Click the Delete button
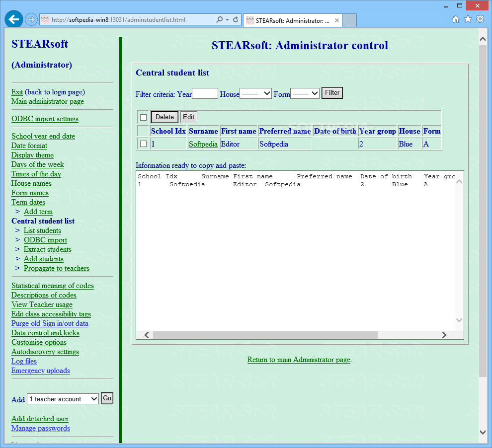The height and width of the screenshot is (448, 492). point(164,117)
